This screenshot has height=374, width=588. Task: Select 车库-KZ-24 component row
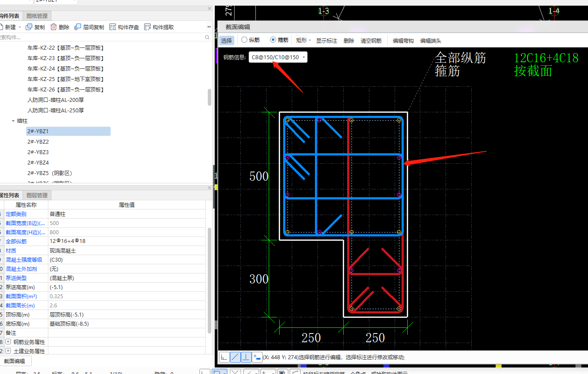coord(65,68)
